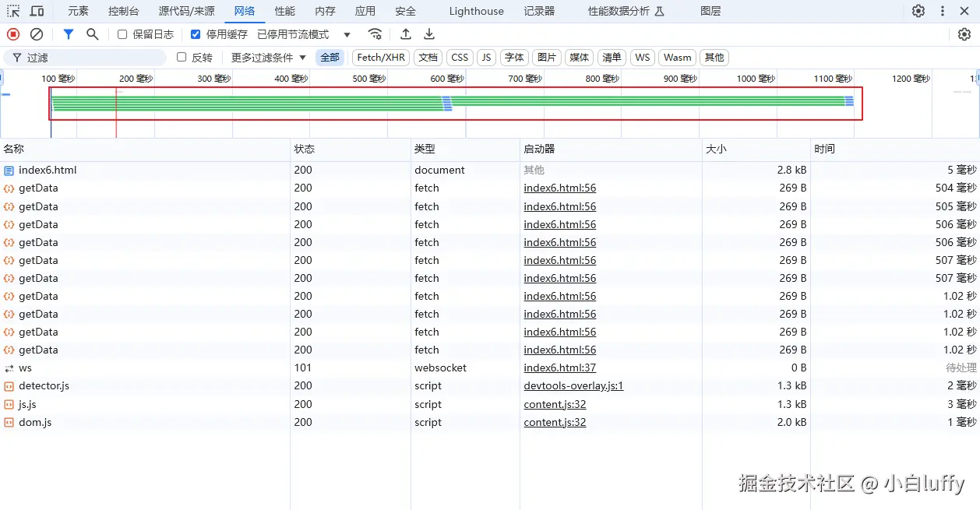
Task: Close the DevTools panel
Action: [966, 11]
